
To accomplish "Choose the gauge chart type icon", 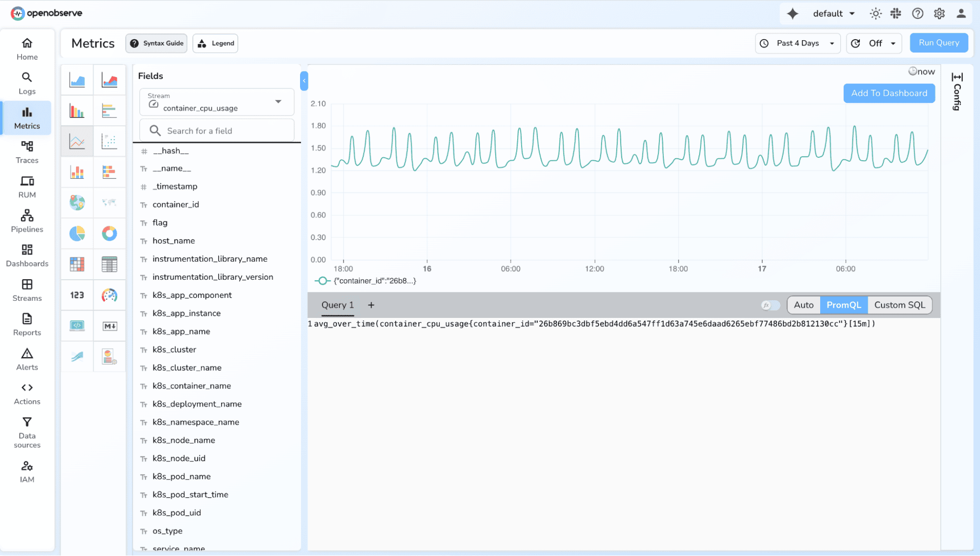I will click(109, 295).
